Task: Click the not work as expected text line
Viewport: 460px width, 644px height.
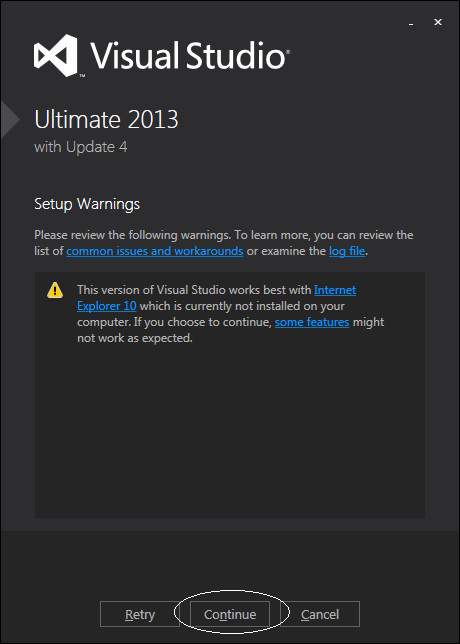Action: point(135,338)
